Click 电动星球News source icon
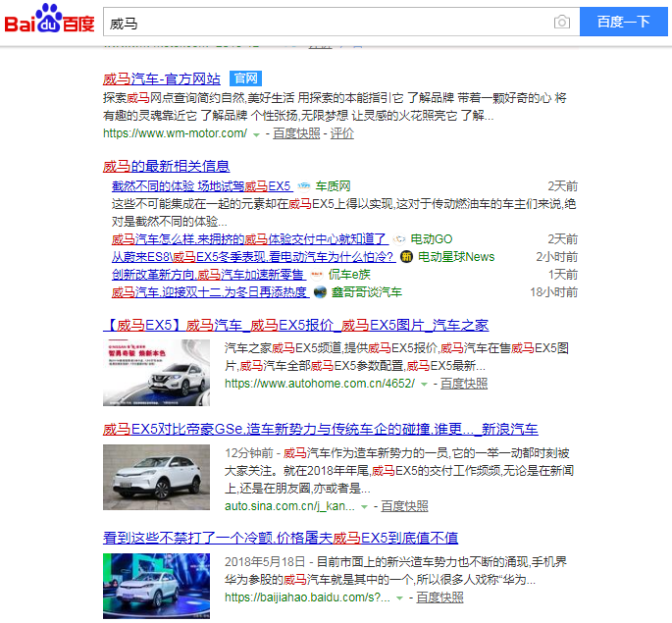The image size is (672, 623). click(x=406, y=257)
